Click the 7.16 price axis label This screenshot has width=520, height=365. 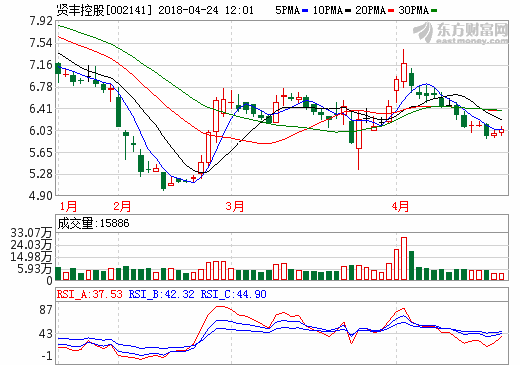tap(41, 65)
